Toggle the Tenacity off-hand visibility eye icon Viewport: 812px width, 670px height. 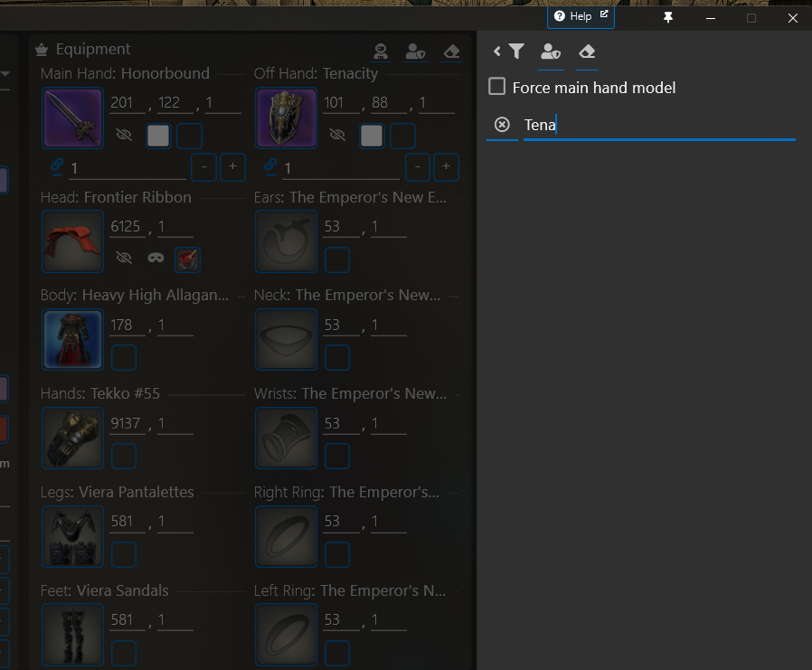pyautogui.click(x=337, y=135)
